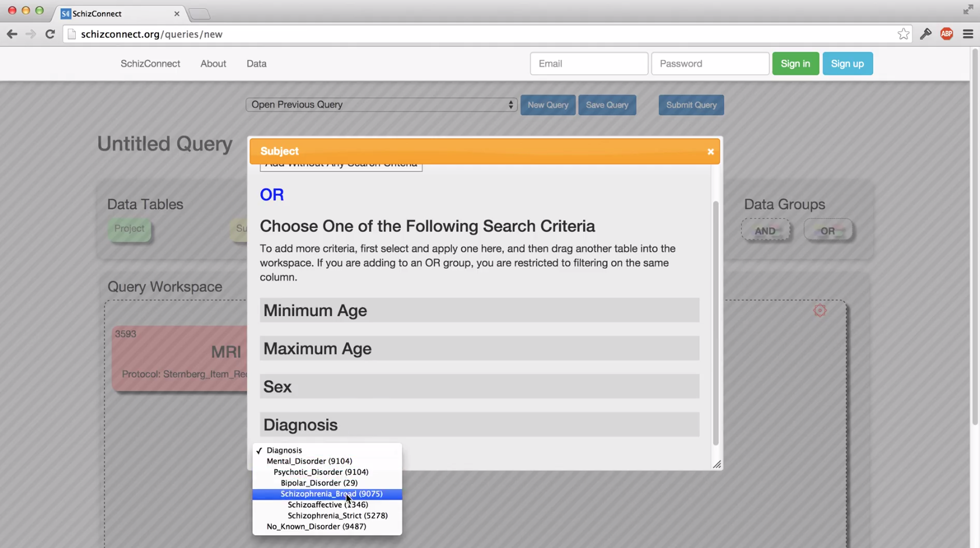Click the page icon in address bar
980x548 pixels.
pyautogui.click(x=72, y=34)
